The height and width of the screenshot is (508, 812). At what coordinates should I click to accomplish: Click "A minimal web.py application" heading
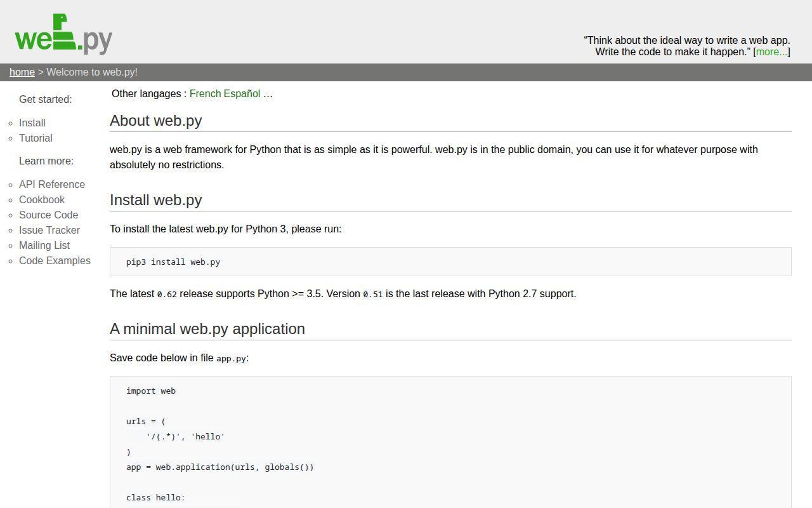pos(207,329)
